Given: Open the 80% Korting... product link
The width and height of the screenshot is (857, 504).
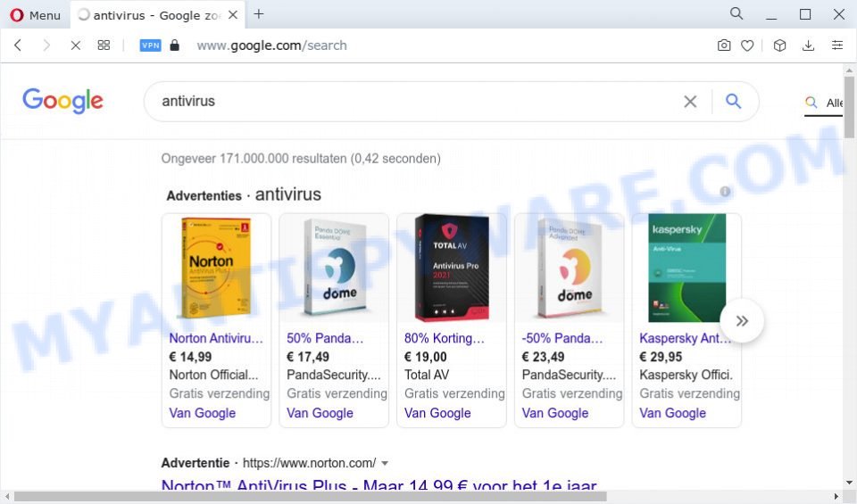Looking at the screenshot, I should click(x=445, y=338).
